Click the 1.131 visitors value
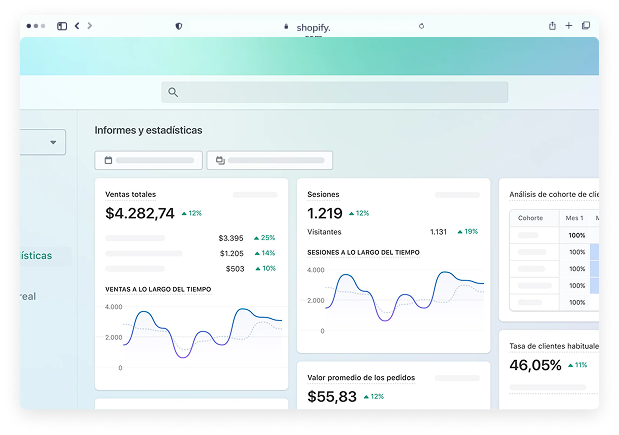The height and width of the screenshot is (435, 619). pyautogui.click(x=438, y=232)
